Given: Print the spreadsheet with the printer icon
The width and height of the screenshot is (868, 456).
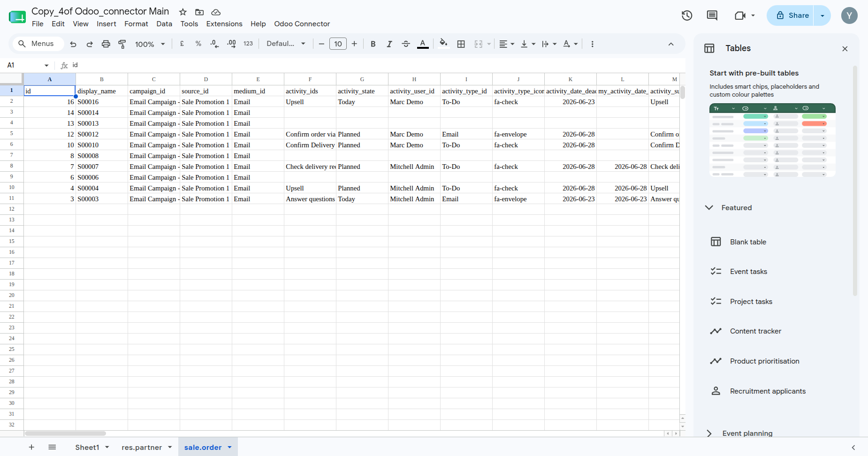Looking at the screenshot, I should pos(106,44).
